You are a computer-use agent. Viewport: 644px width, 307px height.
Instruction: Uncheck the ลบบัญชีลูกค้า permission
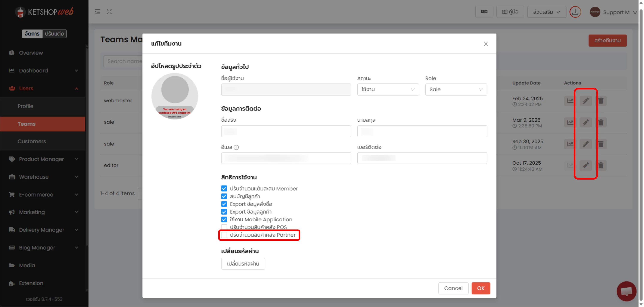coord(224,196)
